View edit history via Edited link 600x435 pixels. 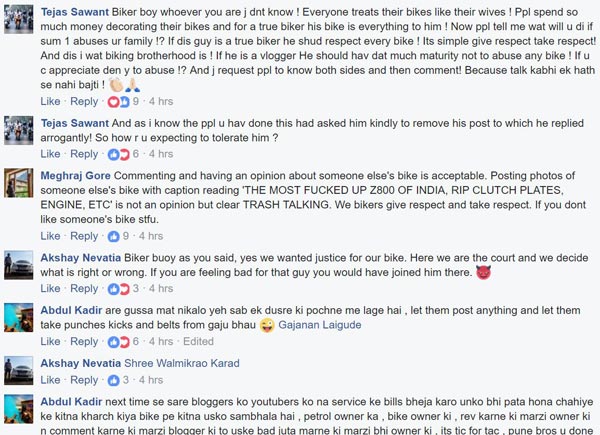click(x=199, y=341)
